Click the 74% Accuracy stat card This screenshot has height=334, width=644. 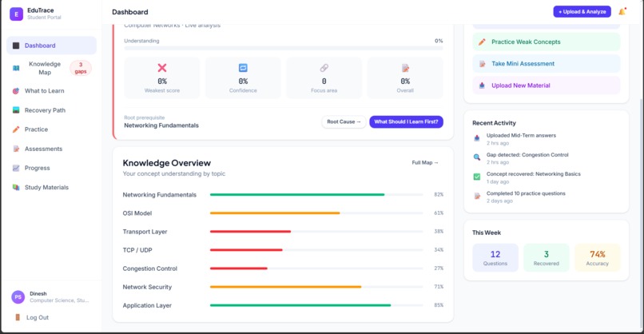(x=597, y=257)
